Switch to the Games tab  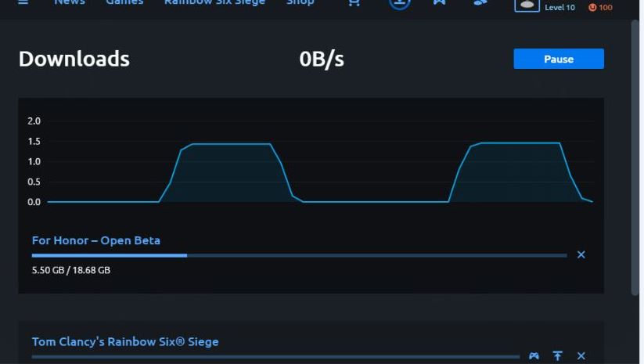tap(124, 2)
